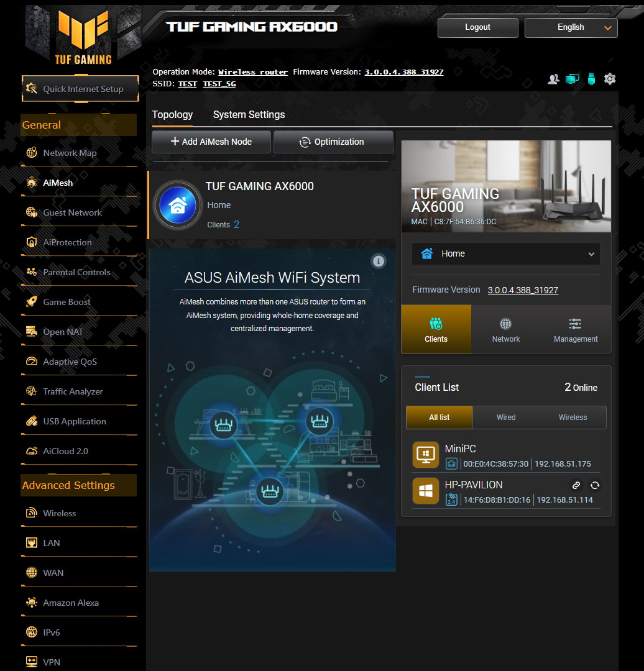Click the Traffic Analyzer icon

tap(32, 391)
